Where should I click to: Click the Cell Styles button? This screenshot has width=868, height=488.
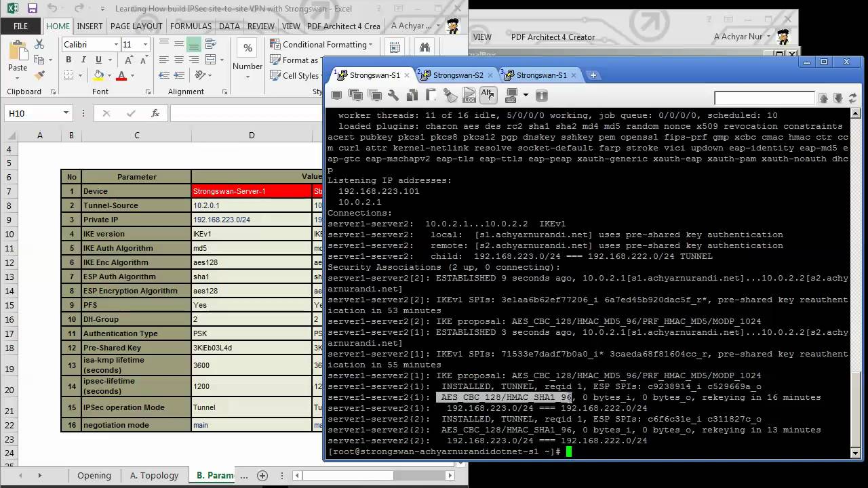coord(294,76)
